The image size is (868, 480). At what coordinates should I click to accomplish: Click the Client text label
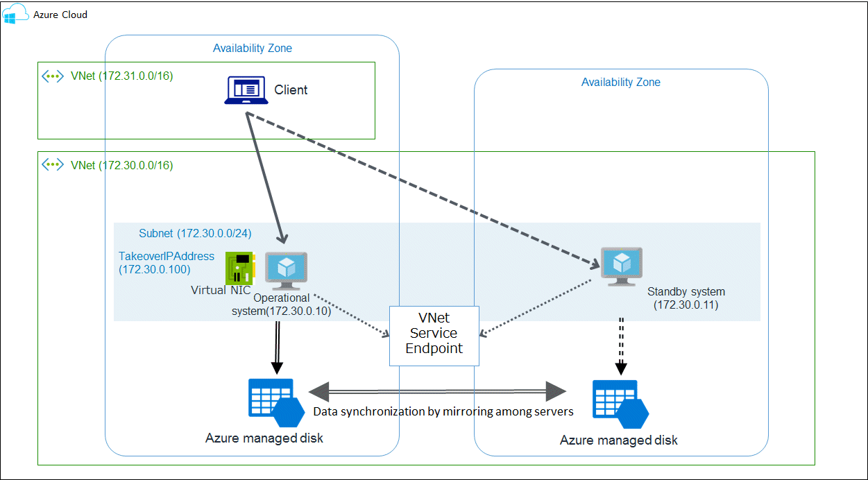tap(291, 90)
